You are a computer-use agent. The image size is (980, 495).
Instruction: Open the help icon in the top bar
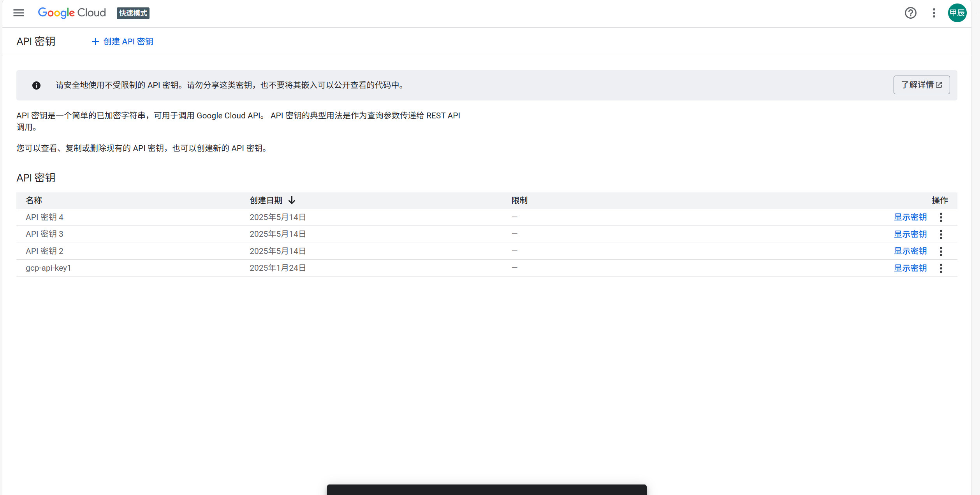pyautogui.click(x=911, y=13)
